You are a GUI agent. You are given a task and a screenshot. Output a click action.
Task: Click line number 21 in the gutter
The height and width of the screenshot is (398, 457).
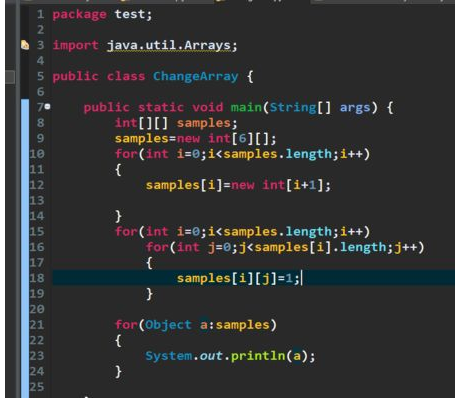point(37,325)
